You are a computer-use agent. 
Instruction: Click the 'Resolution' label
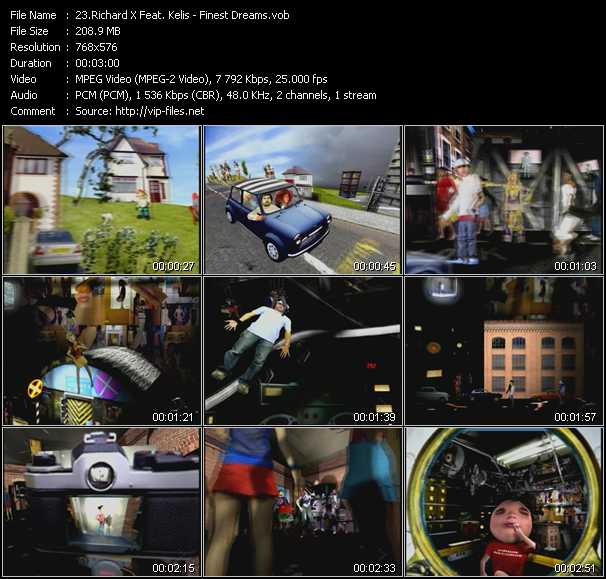[x=35, y=47]
